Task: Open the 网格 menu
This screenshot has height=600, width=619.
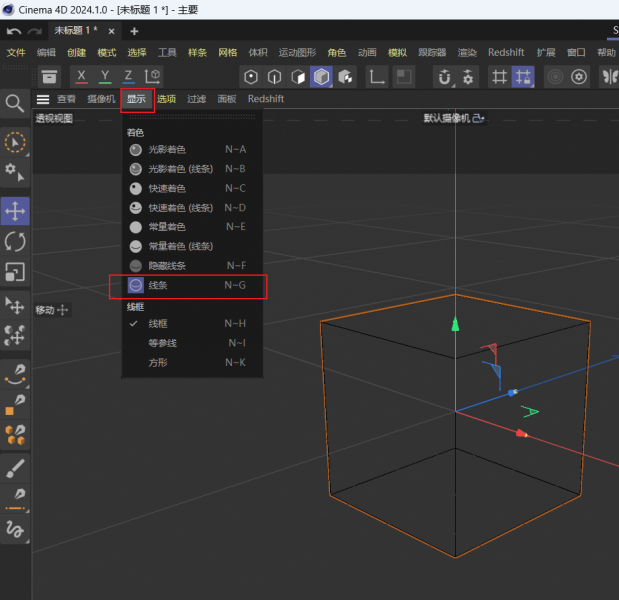Action: [x=228, y=52]
